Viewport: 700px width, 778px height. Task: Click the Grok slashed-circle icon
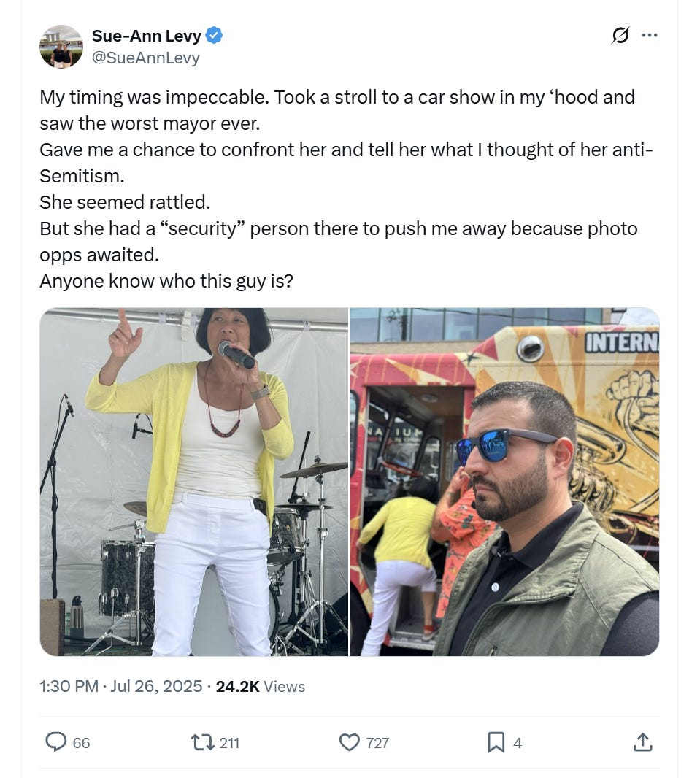click(x=620, y=35)
